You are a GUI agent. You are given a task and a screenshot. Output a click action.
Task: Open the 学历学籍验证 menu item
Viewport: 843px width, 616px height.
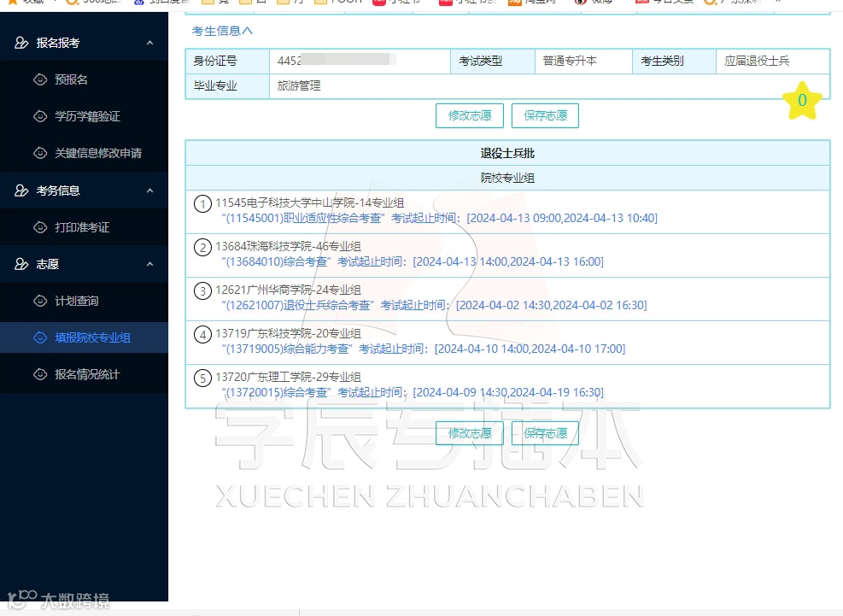84,116
